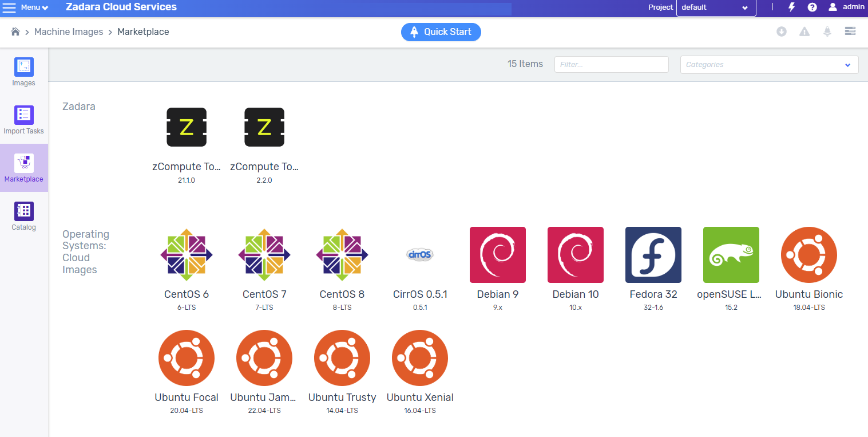The width and height of the screenshot is (868, 437).
Task: Select the CentOS 8 image icon
Action: [342, 255]
